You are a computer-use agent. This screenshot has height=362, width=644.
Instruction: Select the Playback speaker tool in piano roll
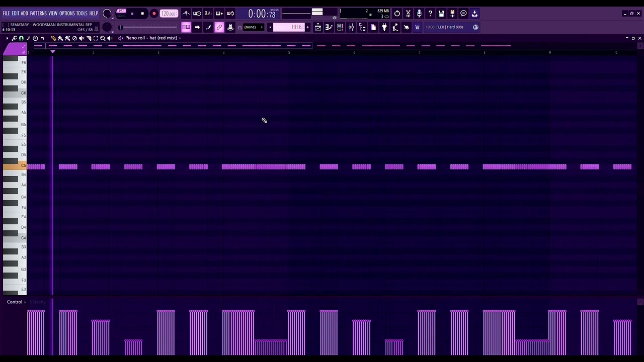(110, 38)
